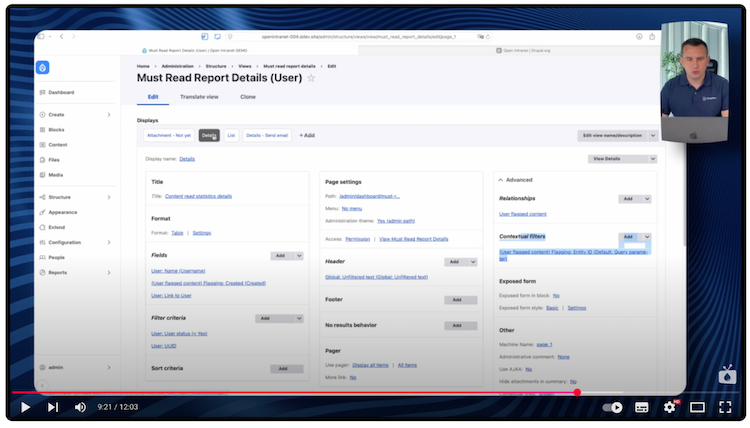Switch to theater mode

coord(697,407)
